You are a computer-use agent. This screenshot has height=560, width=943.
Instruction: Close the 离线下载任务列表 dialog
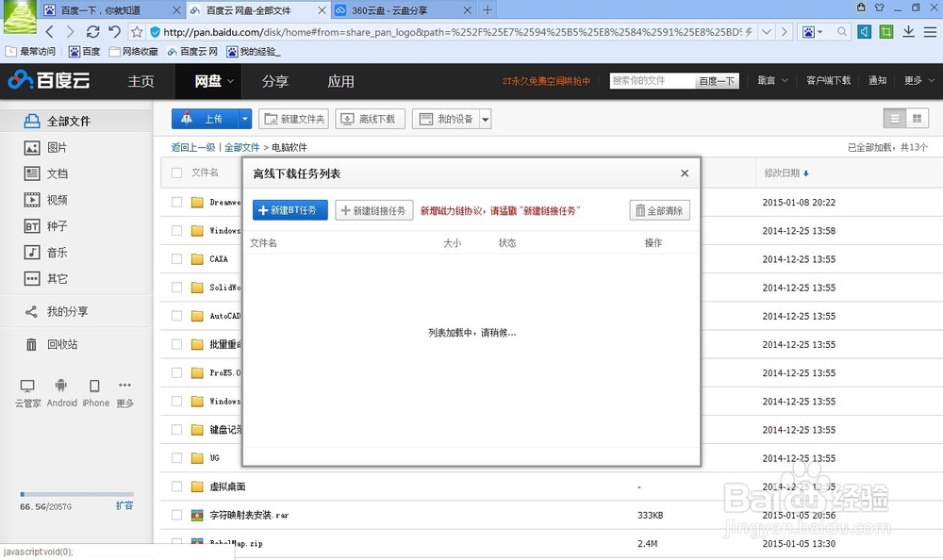[x=685, y=173]
